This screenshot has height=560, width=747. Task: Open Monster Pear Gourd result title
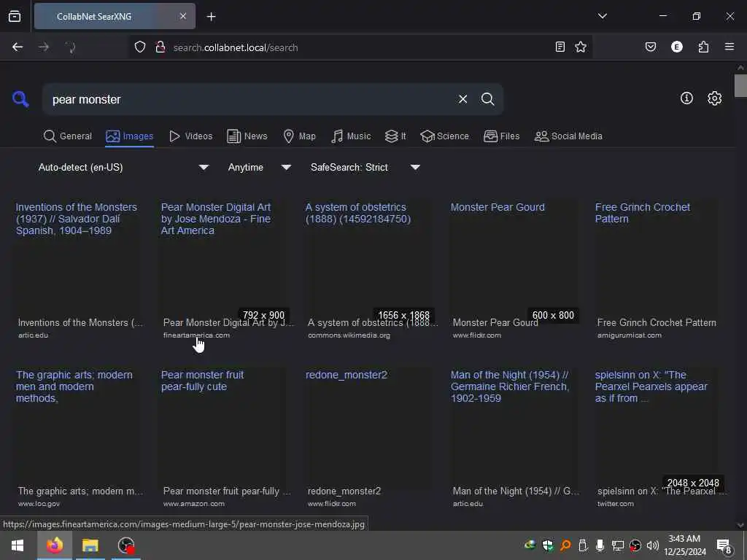[498, 207]
